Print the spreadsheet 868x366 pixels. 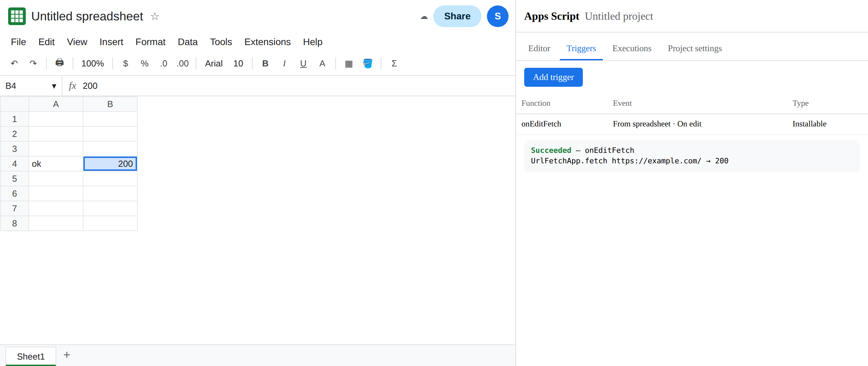[60, 63]
